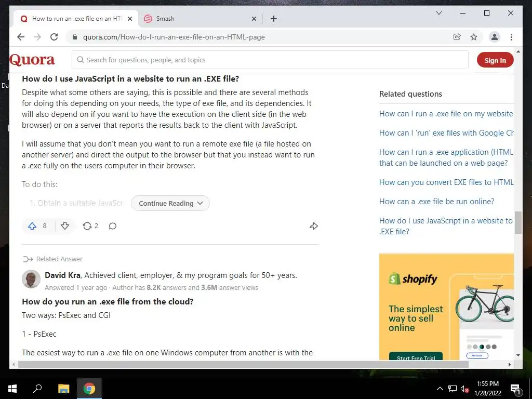Viewport: 532px width, 399px height.
Task: Open the Chrome profile avatar
Action: (x=495, y=37)
